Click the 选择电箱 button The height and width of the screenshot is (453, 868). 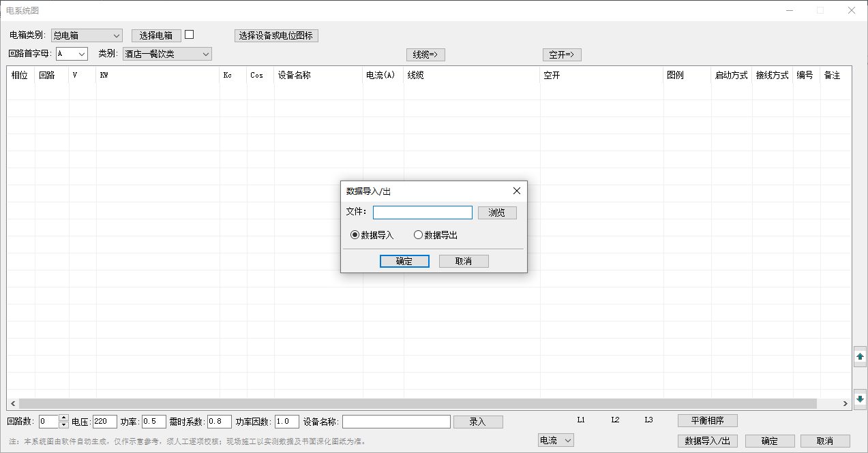(x=156, y=35)
